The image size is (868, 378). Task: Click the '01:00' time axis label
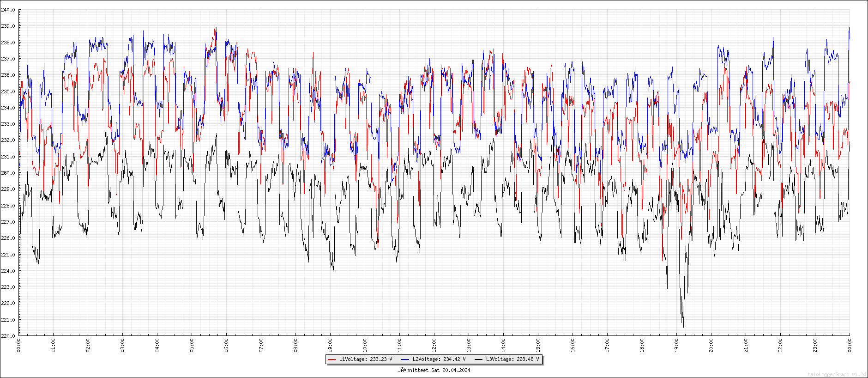[53, 345]
